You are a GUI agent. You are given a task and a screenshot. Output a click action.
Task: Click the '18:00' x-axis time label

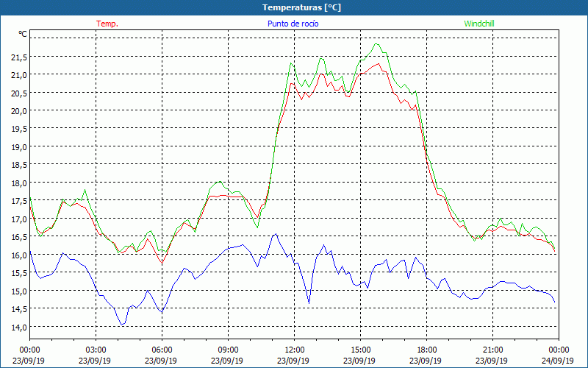427,350
